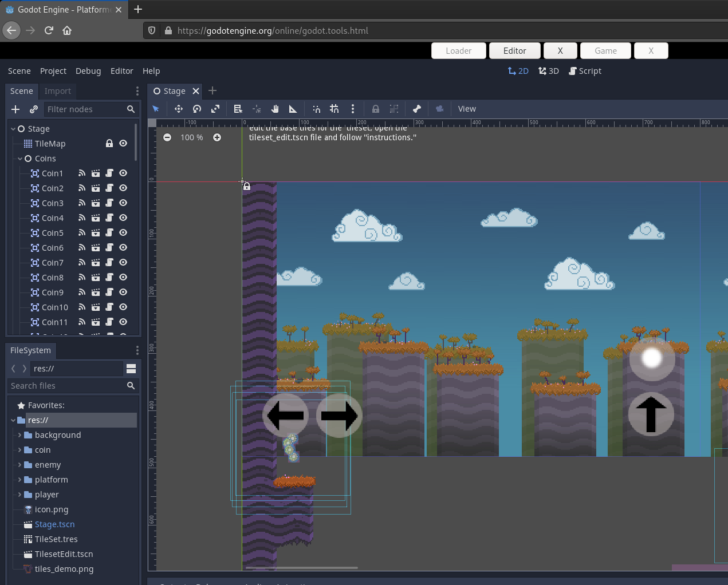This screenshot has width=728, height=585.
Task: Switch to Script editing mode
Action: tap(585, 71)
